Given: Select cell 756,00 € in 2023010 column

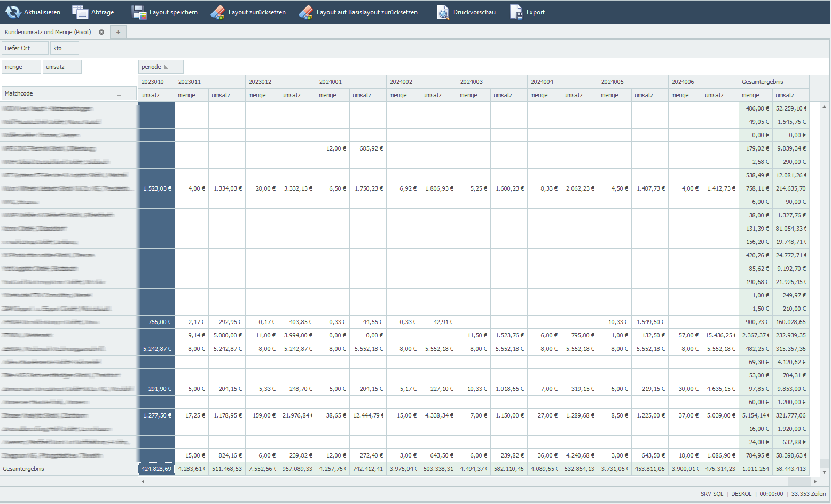Looking at the screenshot, I should 156,322.
